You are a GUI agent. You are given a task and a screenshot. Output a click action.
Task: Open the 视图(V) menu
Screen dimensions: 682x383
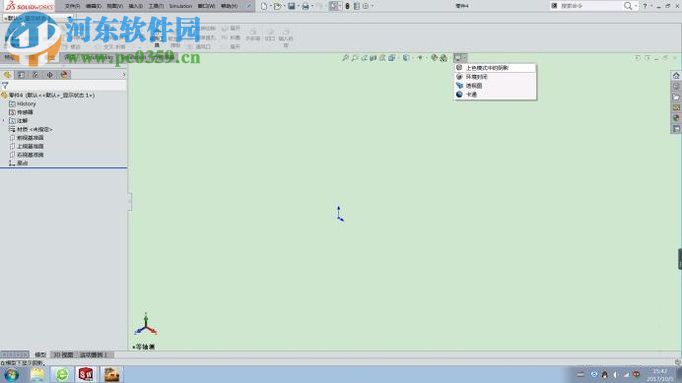pos(115,6)
